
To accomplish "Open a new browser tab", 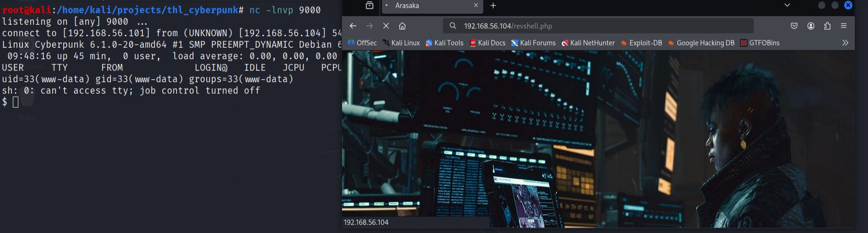I will pos(493,6).
